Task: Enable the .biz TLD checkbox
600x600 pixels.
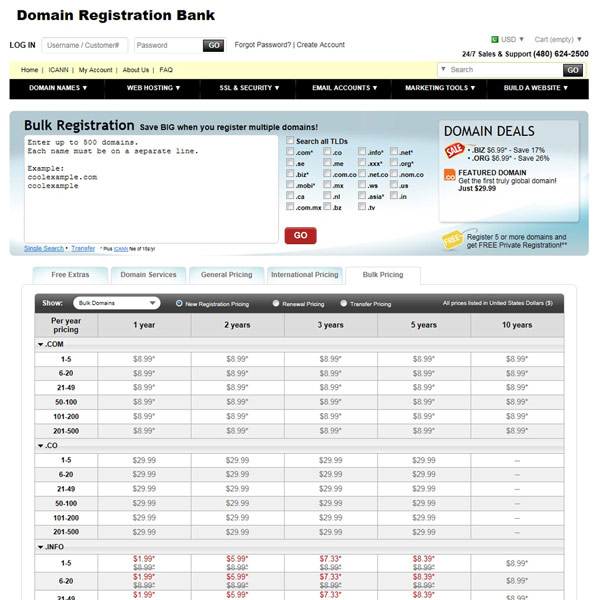Action: (290, 174)
